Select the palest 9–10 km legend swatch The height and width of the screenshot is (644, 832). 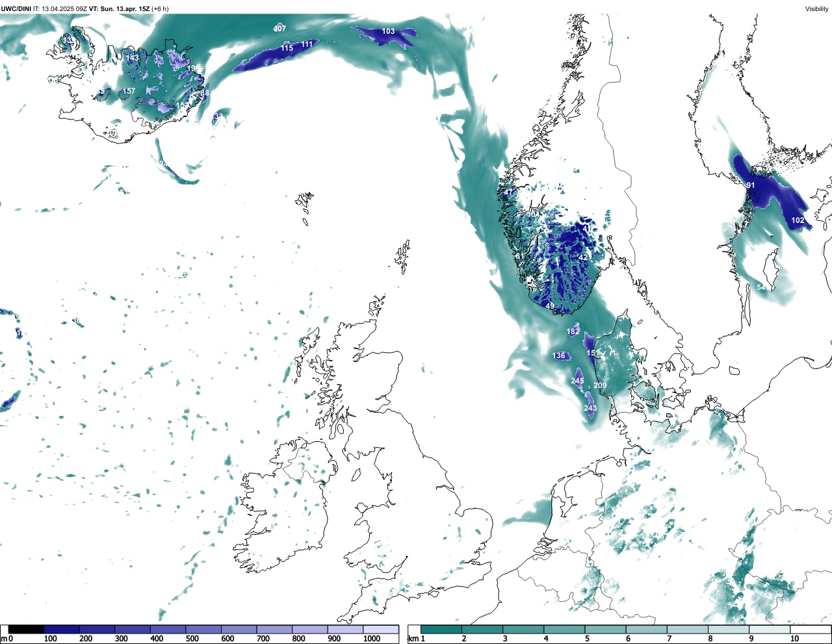pyautogui.click(x=769, y=629)
